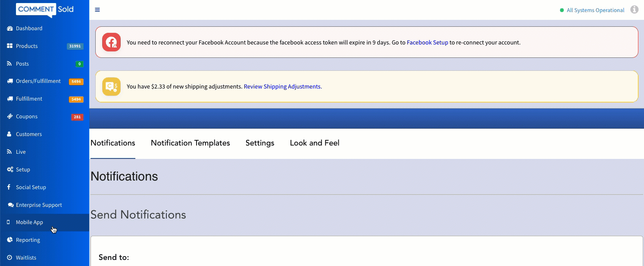Open Orders/Fulfillment in the sidebar
The height and width of the screenshot is (266, 644).
(x=38, y=81)
